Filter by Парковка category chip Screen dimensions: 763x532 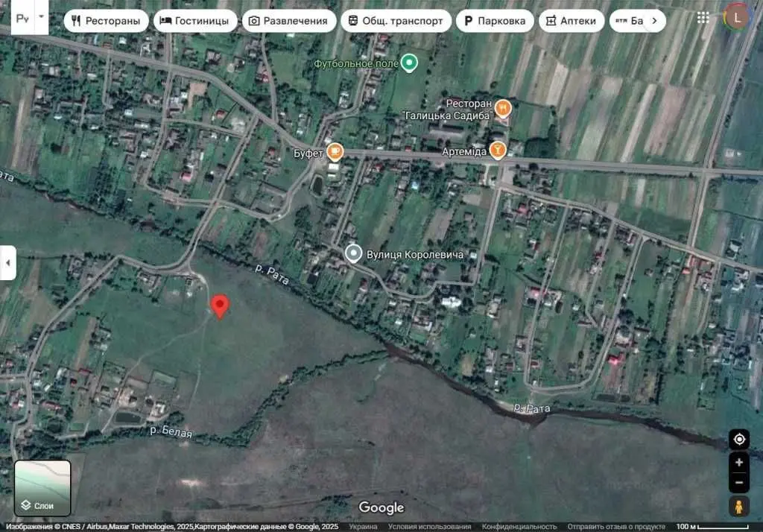pos(495,21)
